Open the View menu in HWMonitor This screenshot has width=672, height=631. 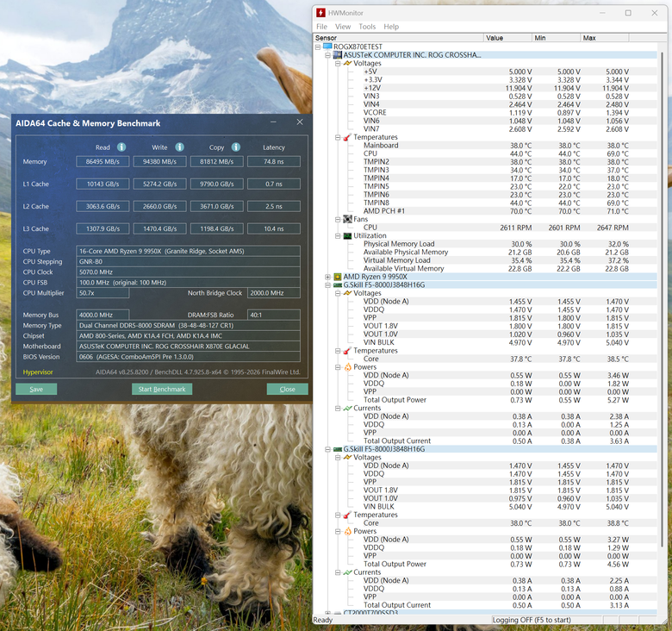click(343, 27)
